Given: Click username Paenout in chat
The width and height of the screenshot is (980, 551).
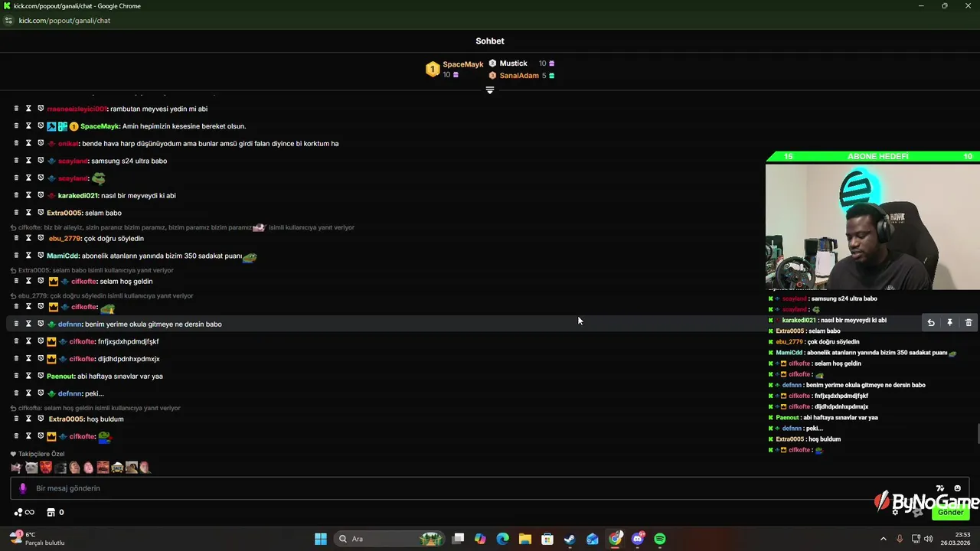Looking at the screenshot, I should (60, 376).
